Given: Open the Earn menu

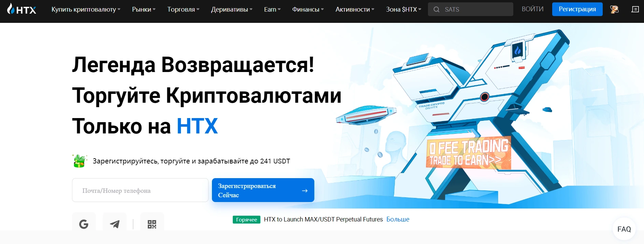Looking at the screenshot, I should click(272, 10).
